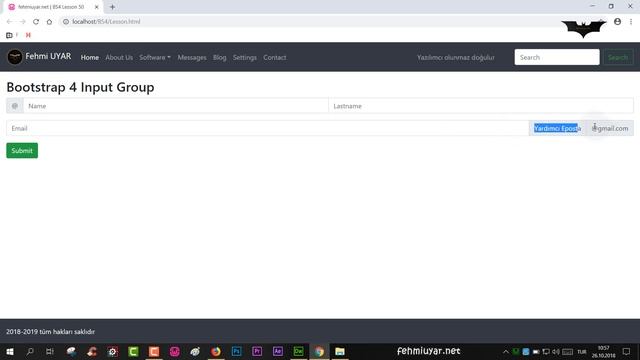Click the 2018-2019 tüm hakları saklıdır footer text
640x360 pixels.
50,332
